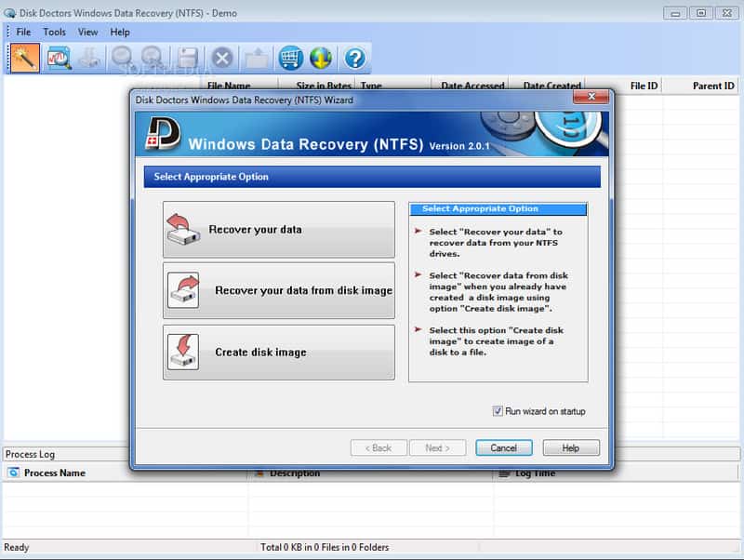Click the greyed folder up toolbar icon

pos(257,59)
